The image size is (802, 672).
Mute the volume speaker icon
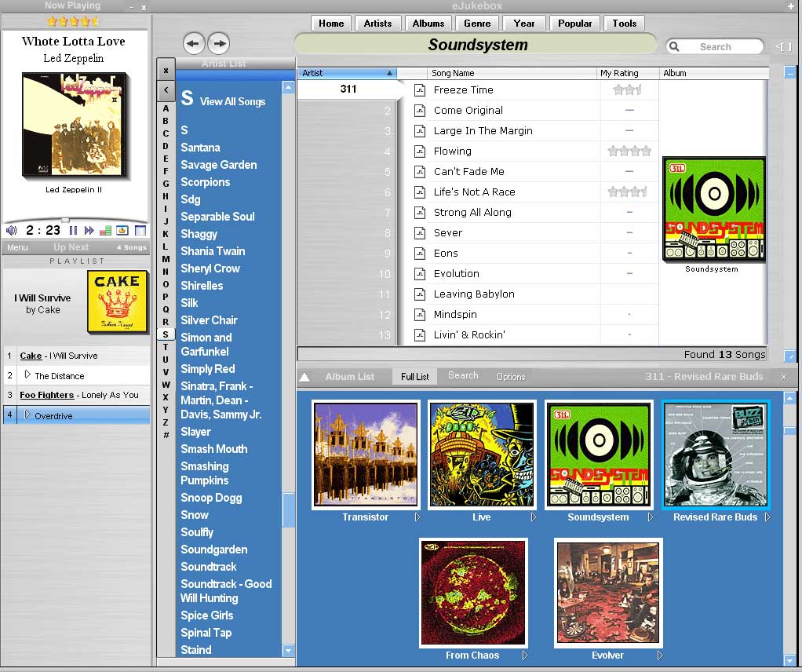(x=11, y=230)
